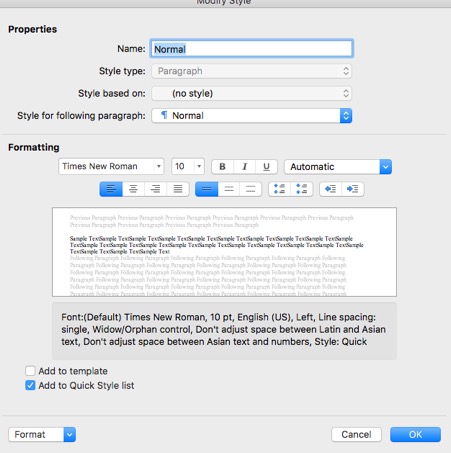Click the sample text preview box
This screenshot has width=451, height=453.
point(224,252)
